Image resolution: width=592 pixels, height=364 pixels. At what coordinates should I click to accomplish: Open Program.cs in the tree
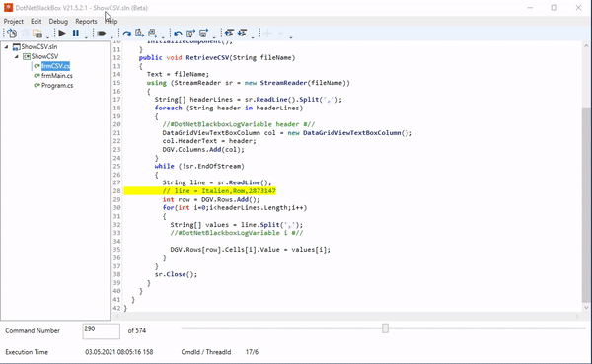[x=57, y=86]
